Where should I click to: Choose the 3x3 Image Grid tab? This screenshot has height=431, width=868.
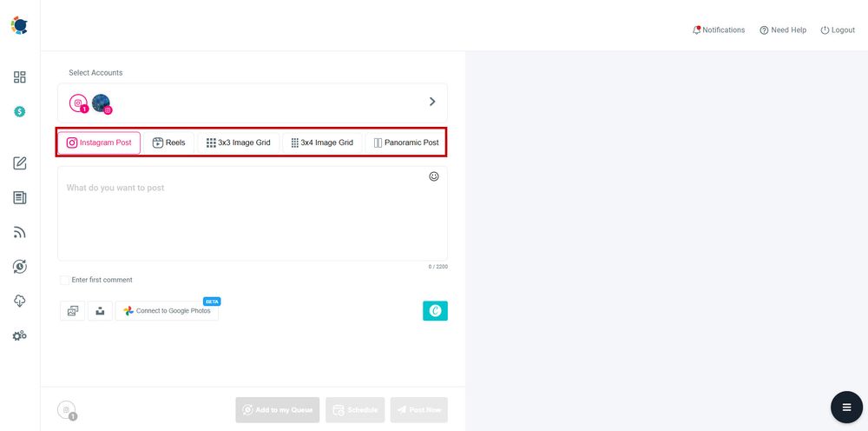(239, 143)
